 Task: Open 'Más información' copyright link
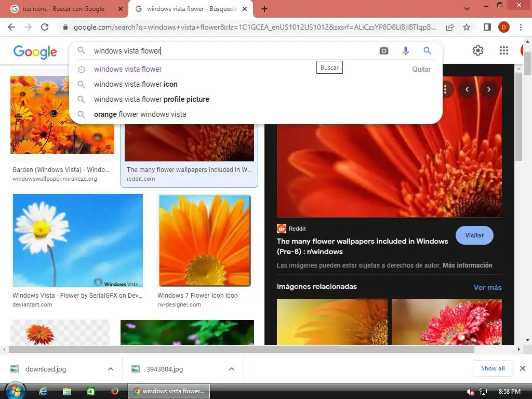pyautogui.click(x=467, y=265)
